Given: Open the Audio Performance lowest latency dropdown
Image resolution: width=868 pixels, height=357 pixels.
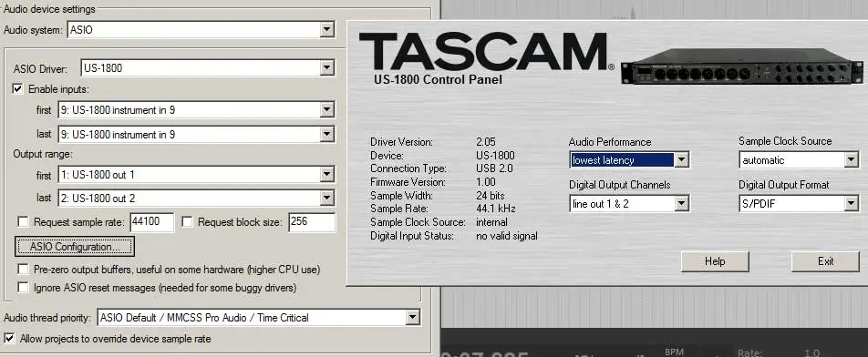Looking at the screenshot, I should 681,160.
